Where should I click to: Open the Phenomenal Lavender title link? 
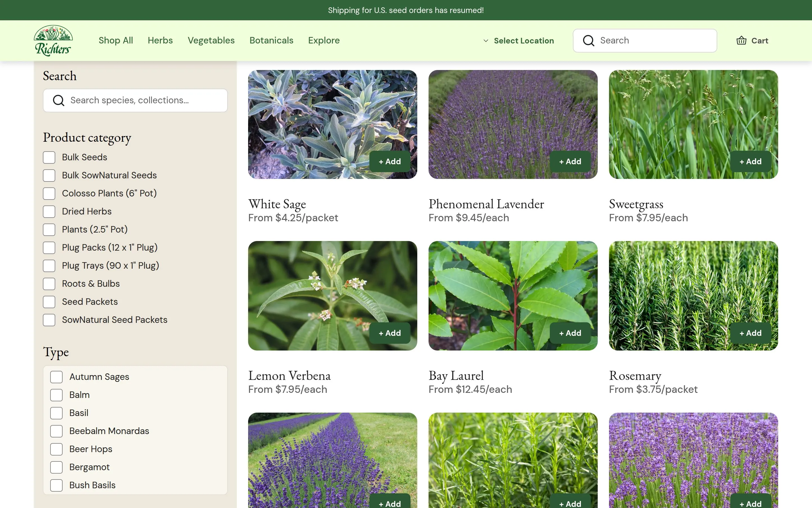pyautogui.click(x=486, y=204)
